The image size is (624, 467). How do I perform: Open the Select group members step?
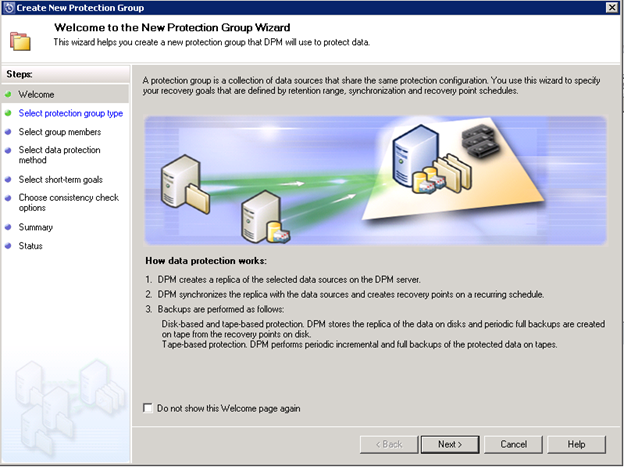point(60,132)
